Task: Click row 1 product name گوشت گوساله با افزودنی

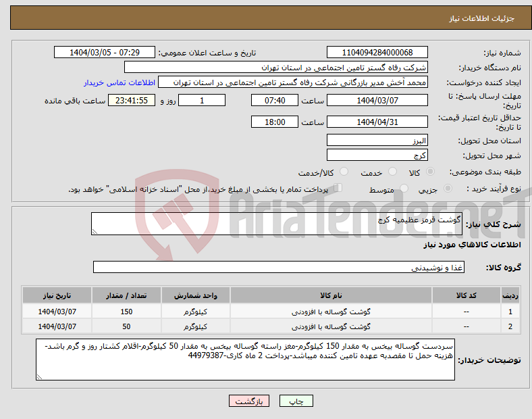Action: tap(331, 312)
